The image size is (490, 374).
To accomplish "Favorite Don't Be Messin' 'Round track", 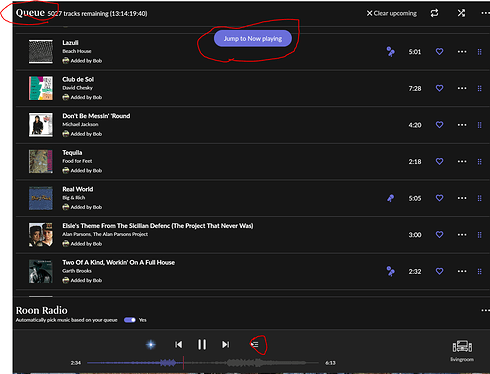I will coord(439,125).
